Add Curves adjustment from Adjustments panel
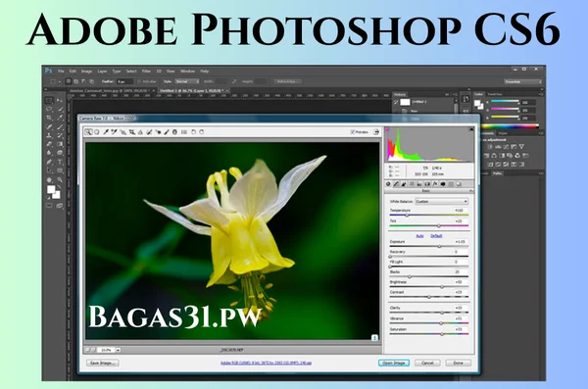The image size is (588, 389). pyautogui.click(x=506, y=147)
